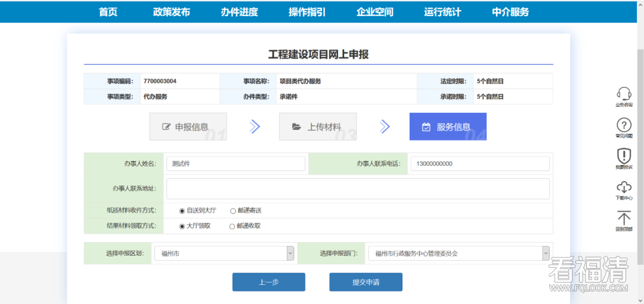
Task: Click the 服务信息 calendar step icon
Action: [x=426, y=127]
